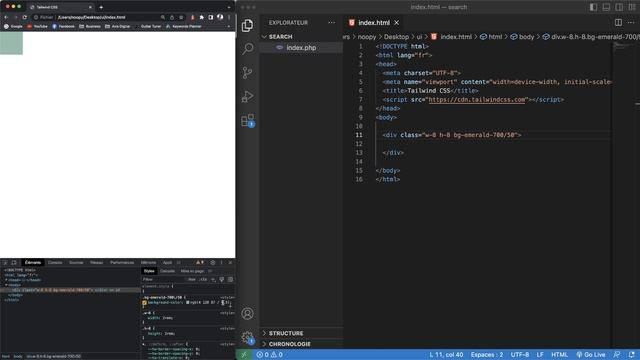Image resolution: width=640 pixels, height=360 pixels.
Task: Click the split editor right icon
Action: pyautogui.click(x=618, y=22)
